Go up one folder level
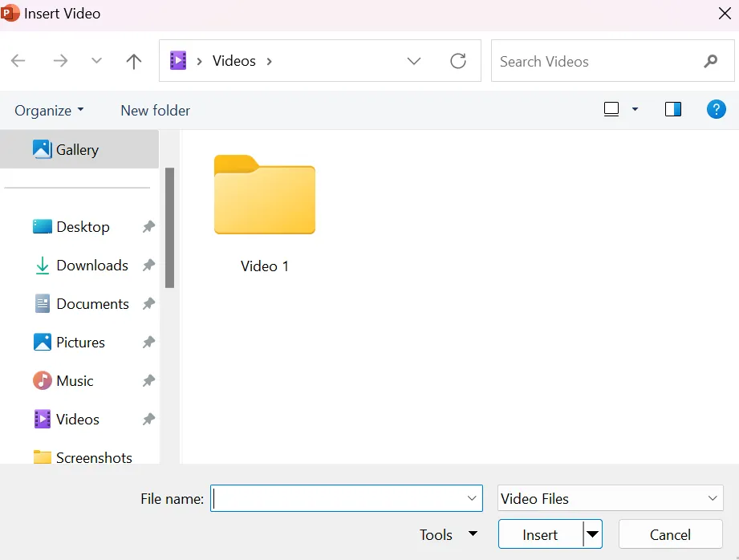 click(x=134, y=61)
